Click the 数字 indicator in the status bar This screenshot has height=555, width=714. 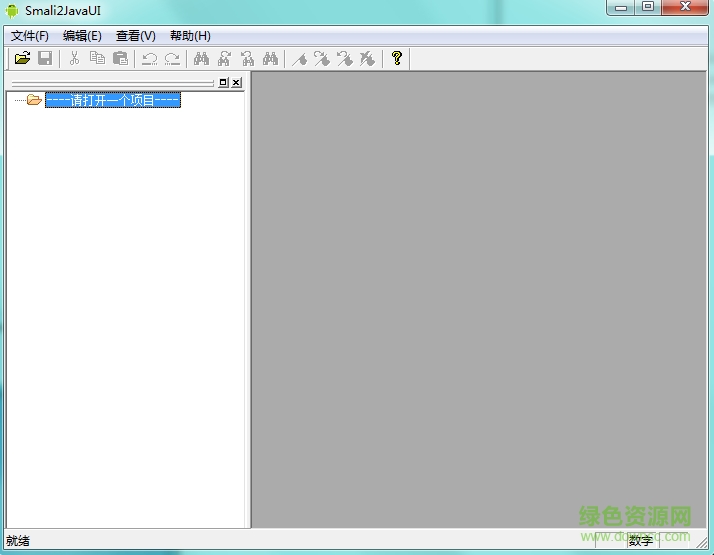pyautogui.click(x=641, y=541)
